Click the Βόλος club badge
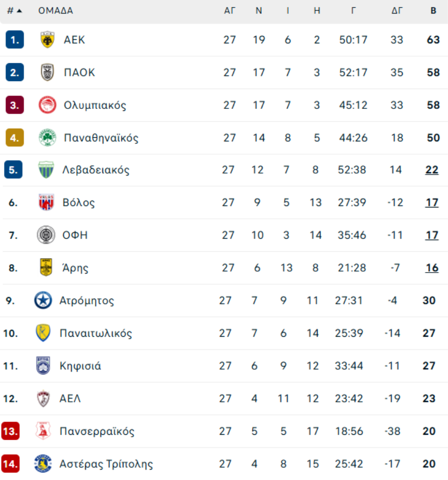The width and height of the screenshot is (448, 480). (46, 202)
